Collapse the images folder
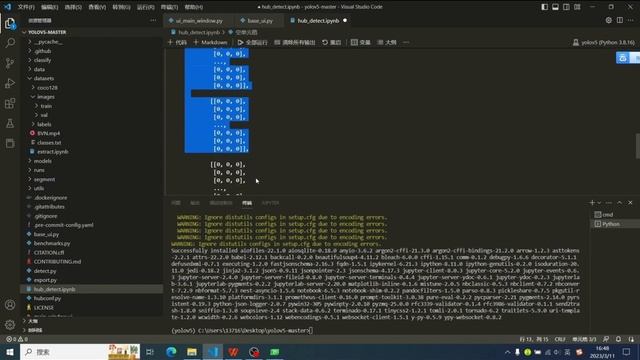 click(x=46, y=97)
